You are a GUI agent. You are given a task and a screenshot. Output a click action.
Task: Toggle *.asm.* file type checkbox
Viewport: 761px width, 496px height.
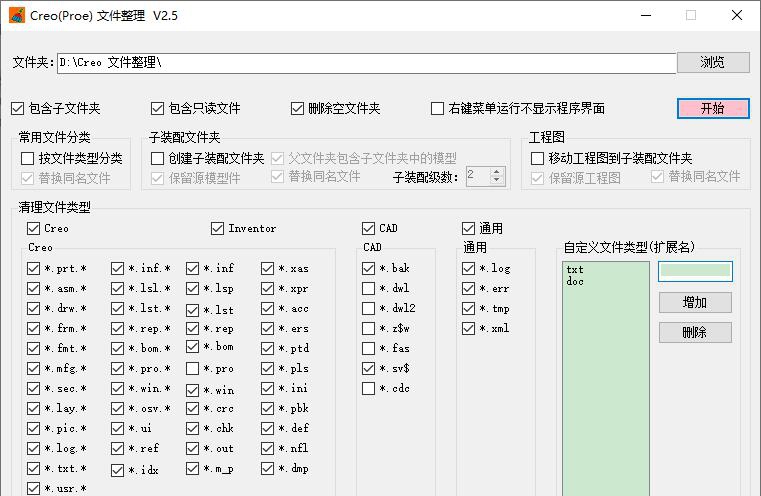click(x=33, y=288)
